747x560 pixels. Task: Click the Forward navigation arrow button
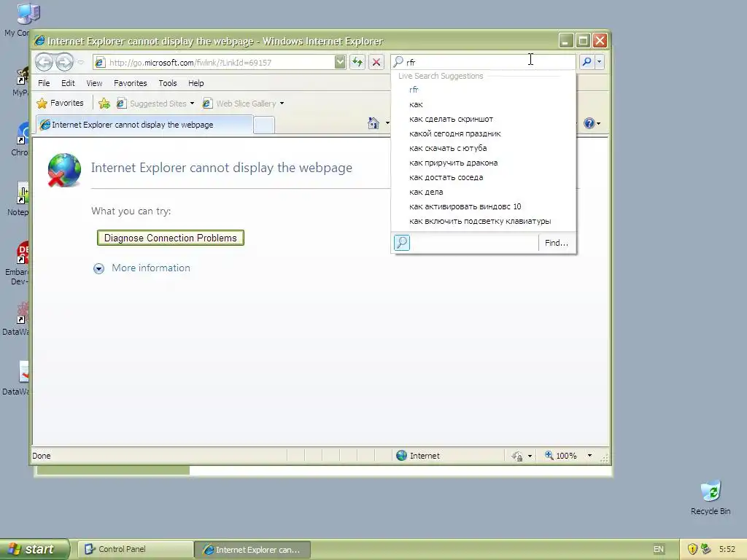pyautogui.click(x=64, y=62)
